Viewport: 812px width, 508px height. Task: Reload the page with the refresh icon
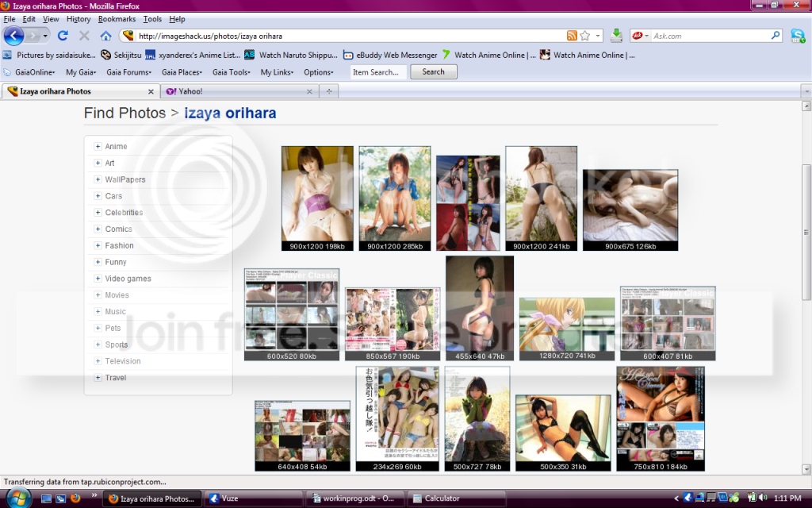coord(63,36)
